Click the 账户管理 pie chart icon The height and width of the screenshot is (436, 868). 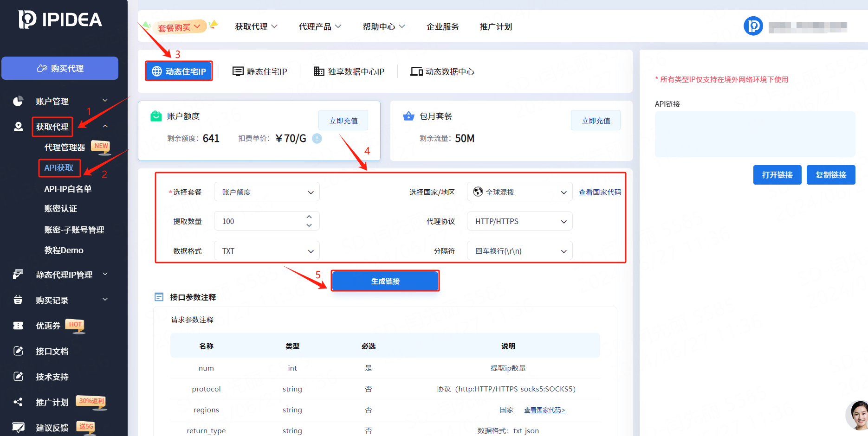(18, 101)
